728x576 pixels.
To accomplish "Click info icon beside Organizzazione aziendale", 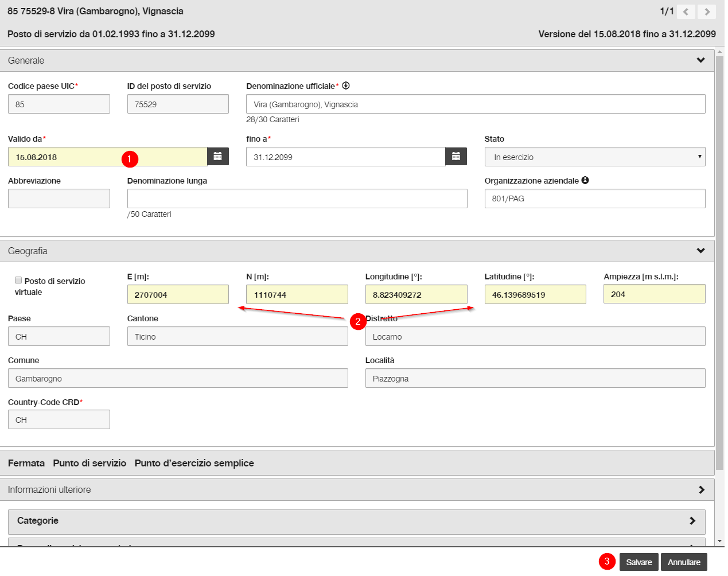I will 585,180.
